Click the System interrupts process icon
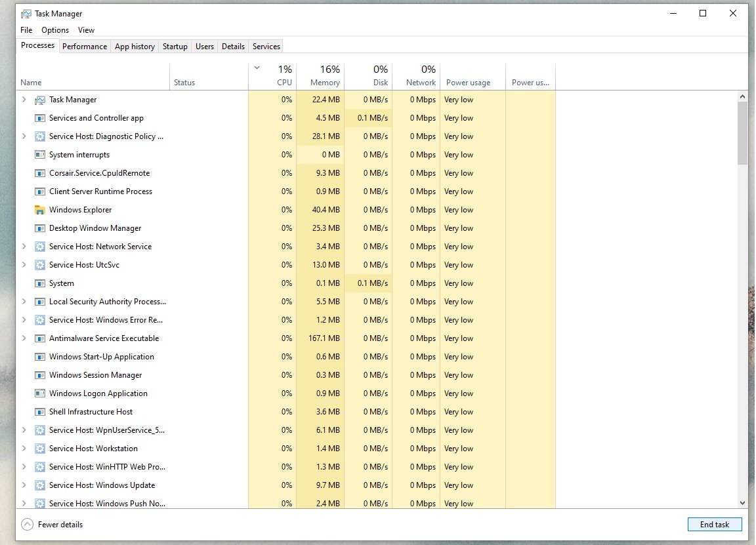Screen dimensions: 756x545 pos(40,155)
